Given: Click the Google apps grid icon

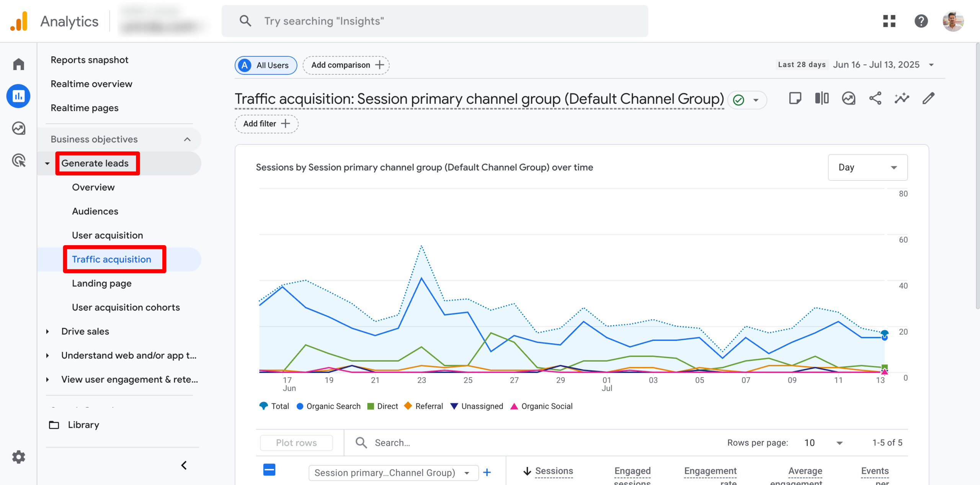Looking at the screenshot, I should pyautogui.click(x=889, y=21).
